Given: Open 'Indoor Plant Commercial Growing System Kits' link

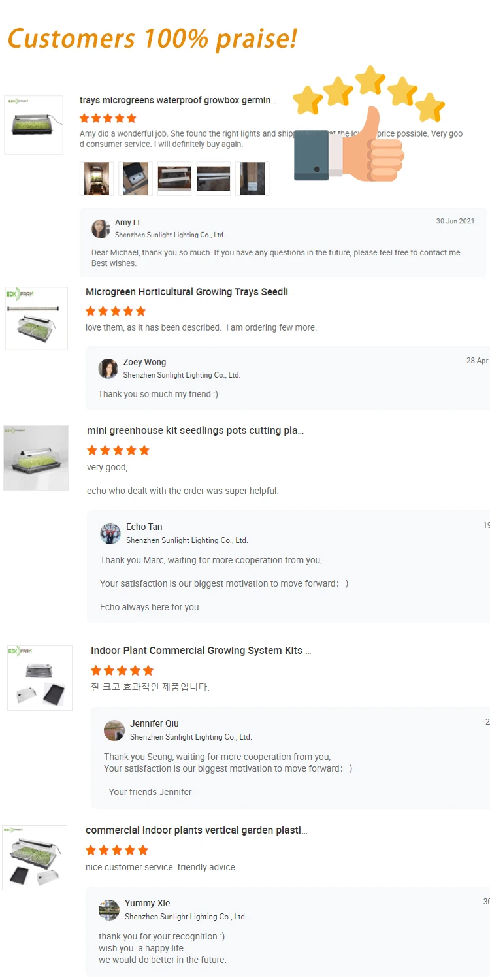Looking at the screenshot, I should 201,651.
